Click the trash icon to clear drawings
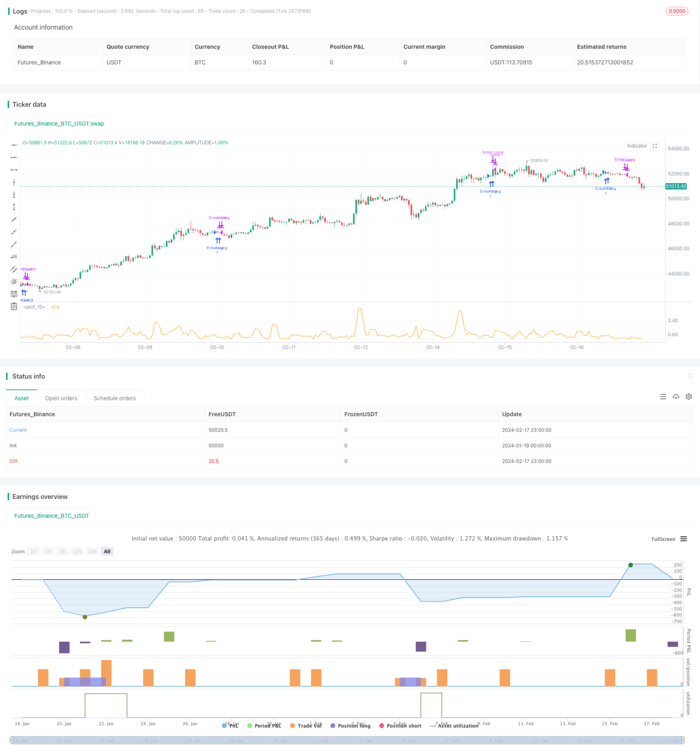This screenshot has height=756, width=700. 14,306
